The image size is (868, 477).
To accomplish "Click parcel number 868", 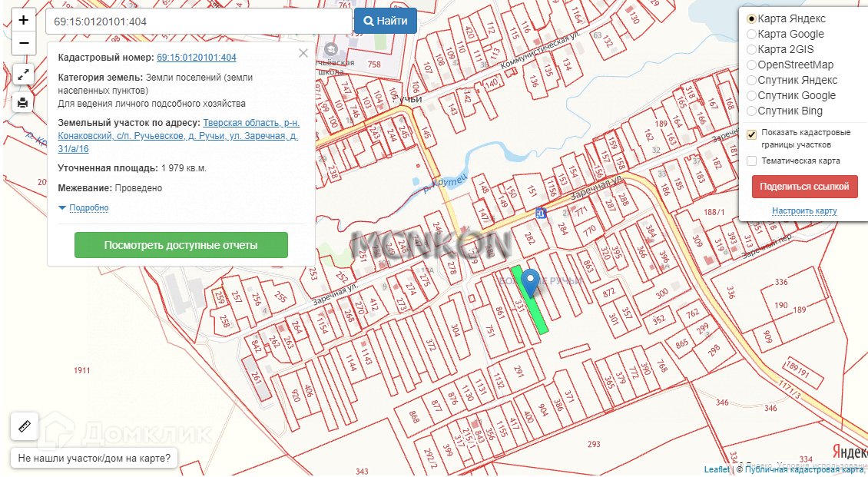I will tap(415, 416).
